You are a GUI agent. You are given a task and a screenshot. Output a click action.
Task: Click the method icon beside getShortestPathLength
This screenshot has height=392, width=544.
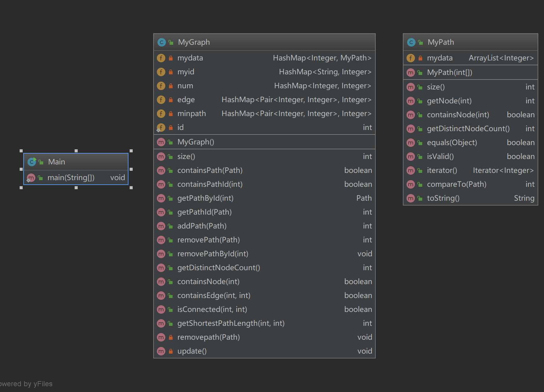[161, 323]
